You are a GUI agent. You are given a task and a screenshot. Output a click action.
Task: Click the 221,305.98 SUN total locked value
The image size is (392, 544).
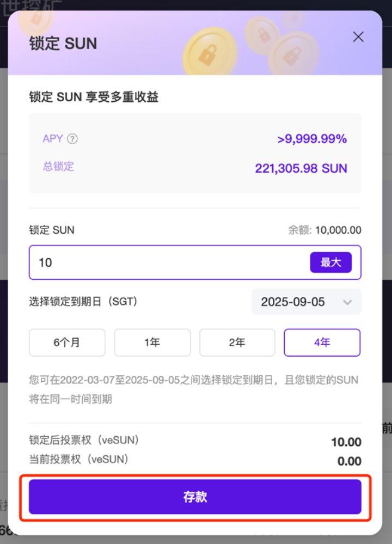click(301, 168)
